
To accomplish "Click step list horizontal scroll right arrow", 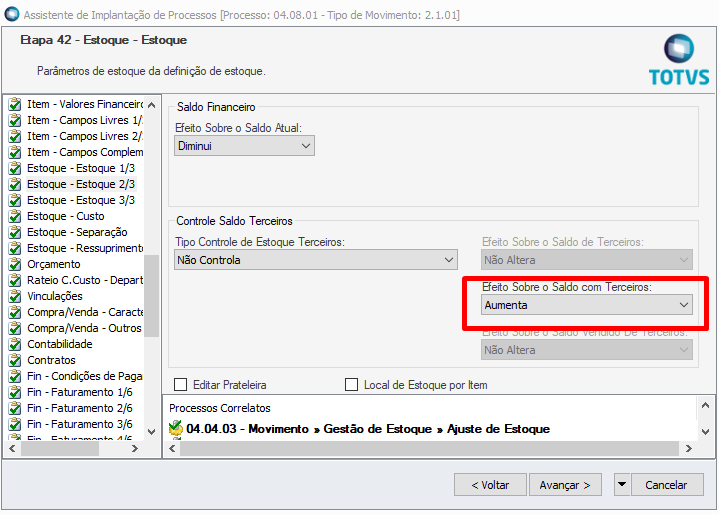I will click(x=135, y=449).
